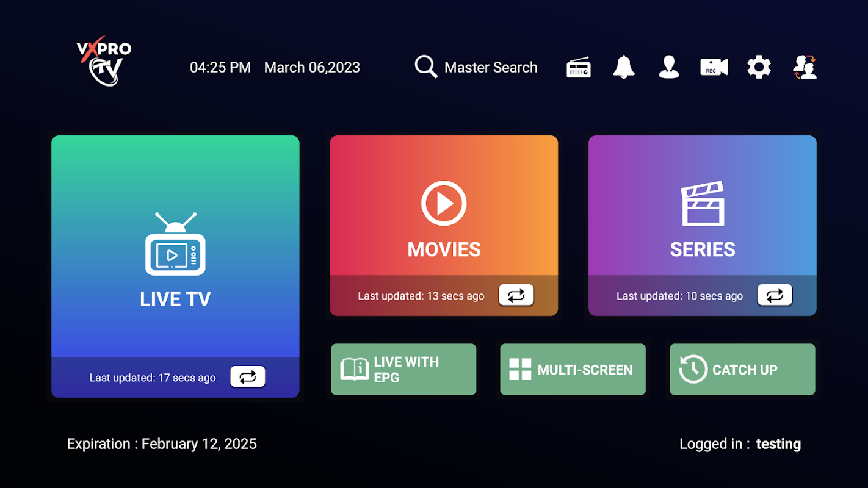The width and height of the screenshot is (868, 488).
Task: Click 'Last updated: 10 secs ago' text
Action: (679, 296)
